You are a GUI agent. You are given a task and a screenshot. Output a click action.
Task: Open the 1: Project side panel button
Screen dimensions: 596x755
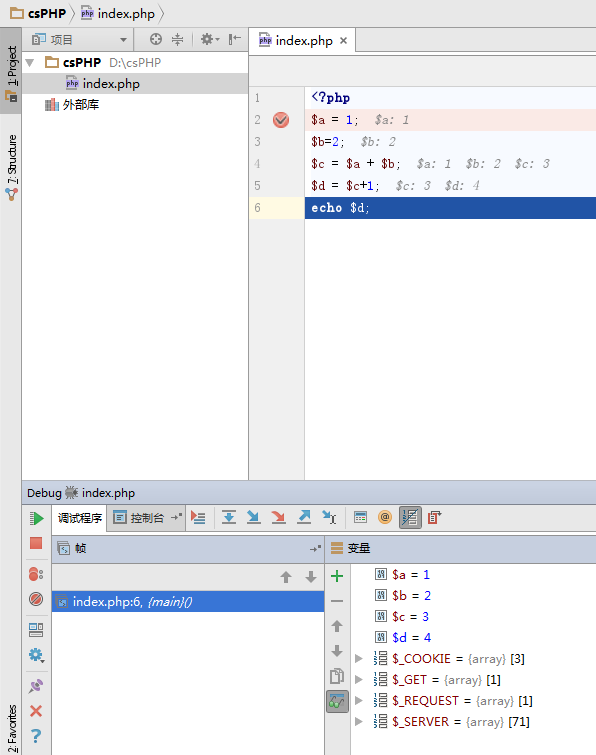[11, 71]
